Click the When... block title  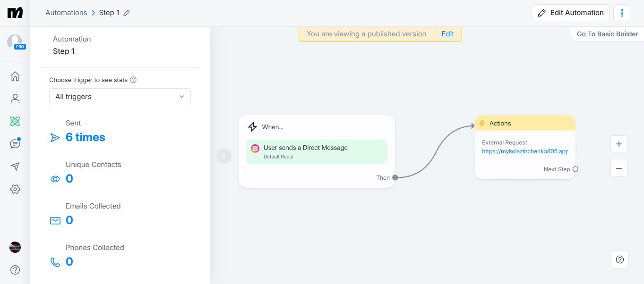pos(273,127)
